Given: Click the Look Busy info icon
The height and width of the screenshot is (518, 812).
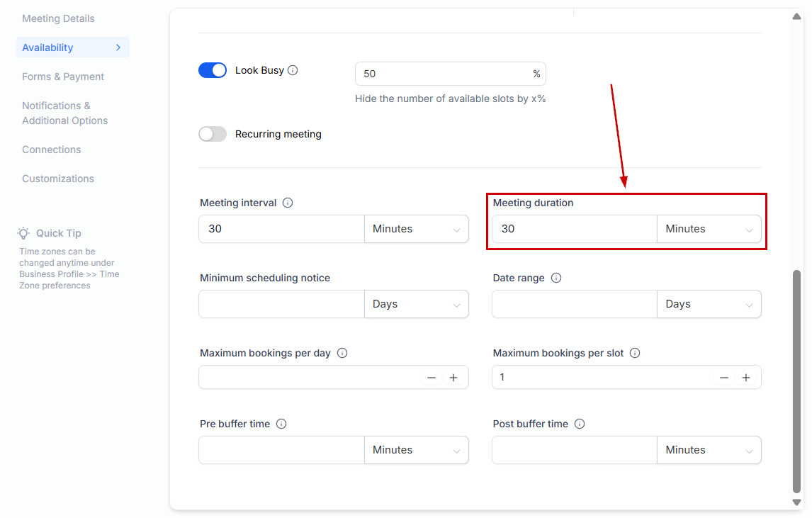Looking at the screenshot, I should [x=293, y=70].
